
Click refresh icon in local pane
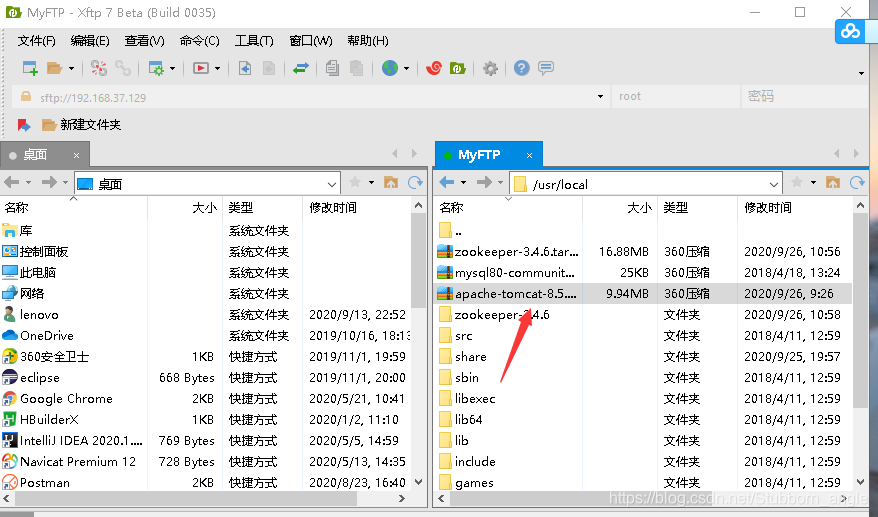coord(415,183)
